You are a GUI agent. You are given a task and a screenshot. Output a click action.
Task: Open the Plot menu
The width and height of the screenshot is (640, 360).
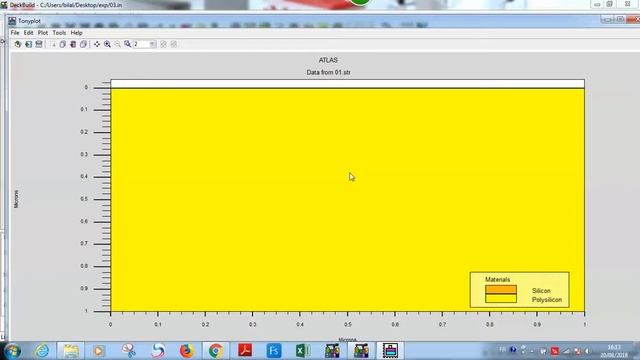tap(43, 33)
